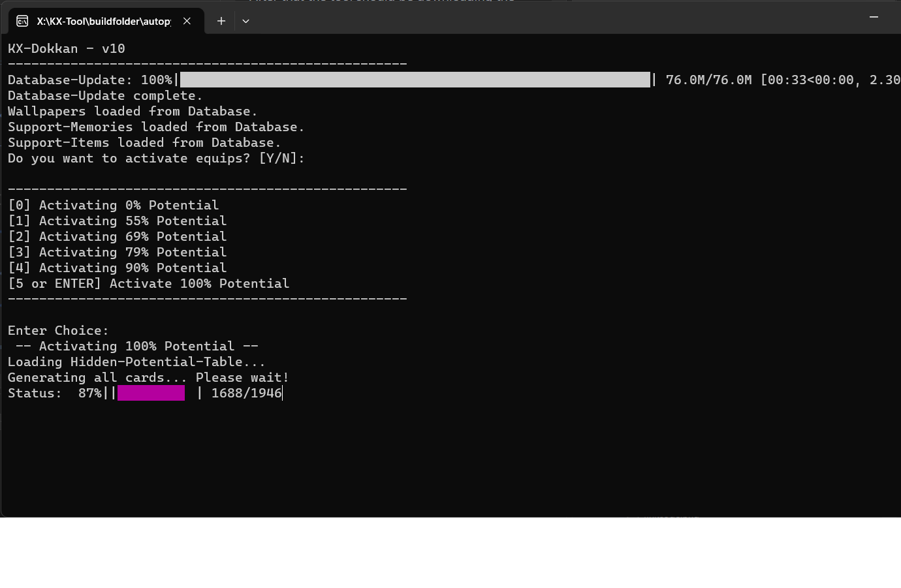Click "[3] Activating 79% Potential" option
Image resolution: width=901 pixels, height=588 pixels.
[x=117, y=252]
